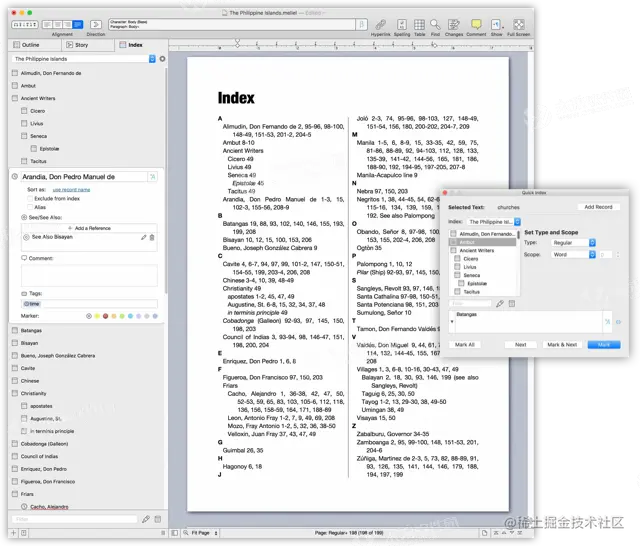Toggle sidebar pane icon in status bar
Image resolution: width=640 pixels, height=546 pixels.
[x=175, y=533]
